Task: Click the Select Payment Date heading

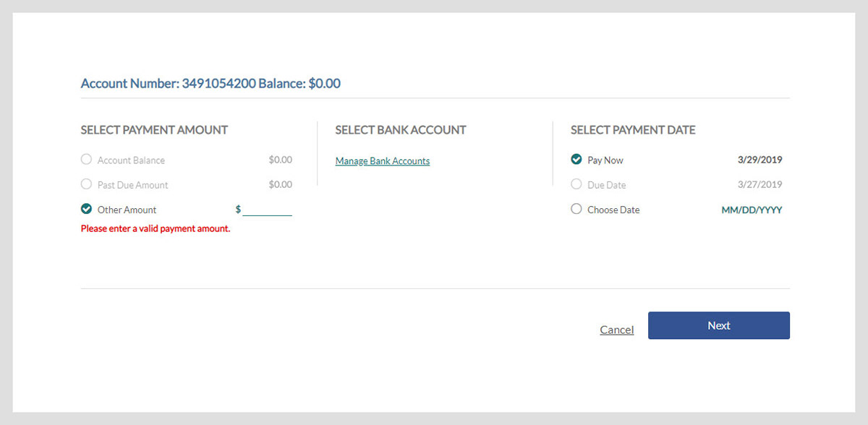Action: tap(633, 130)
